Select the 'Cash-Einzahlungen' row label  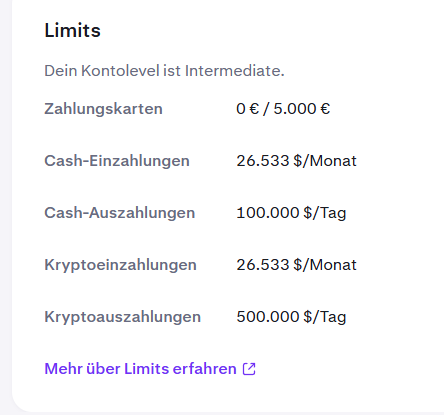[117, 161]
